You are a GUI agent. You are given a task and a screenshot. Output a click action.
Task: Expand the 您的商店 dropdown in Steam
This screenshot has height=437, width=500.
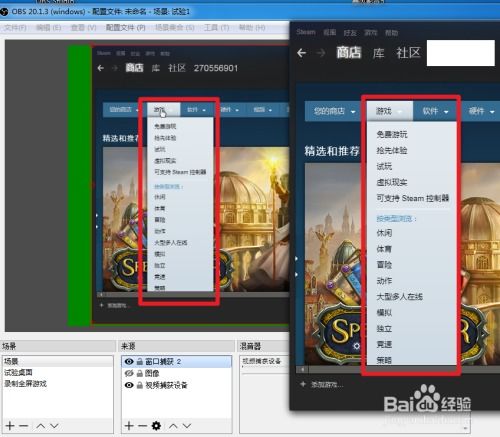tap(335, 111)
